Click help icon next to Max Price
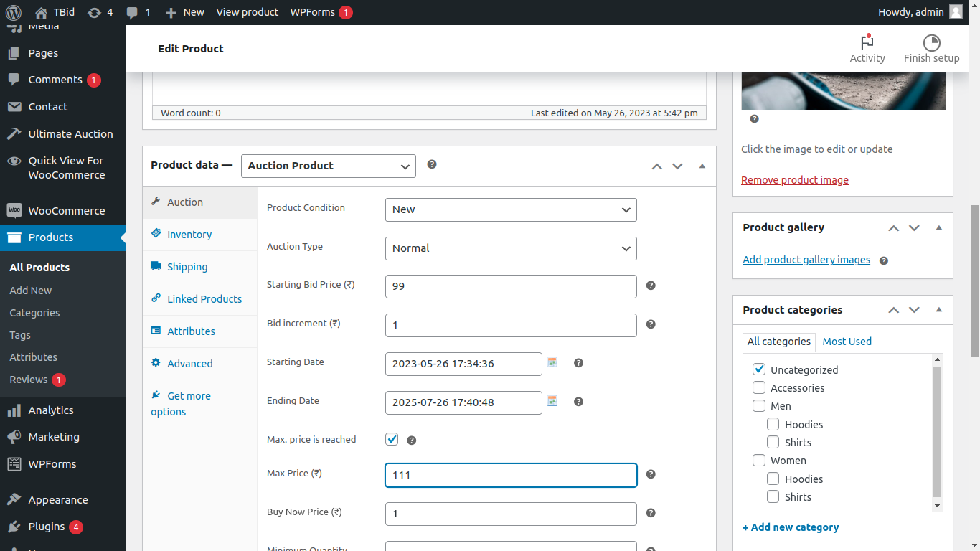Viewport: 980px width, 551px height. click(x=651, y=474)
